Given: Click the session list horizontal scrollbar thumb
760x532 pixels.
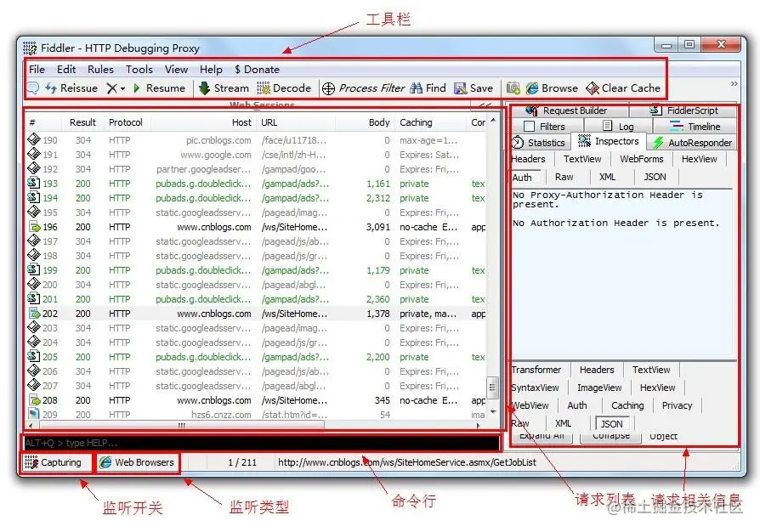Looking at the screenshot, I should pyautogui.click(x=182, y=426).
